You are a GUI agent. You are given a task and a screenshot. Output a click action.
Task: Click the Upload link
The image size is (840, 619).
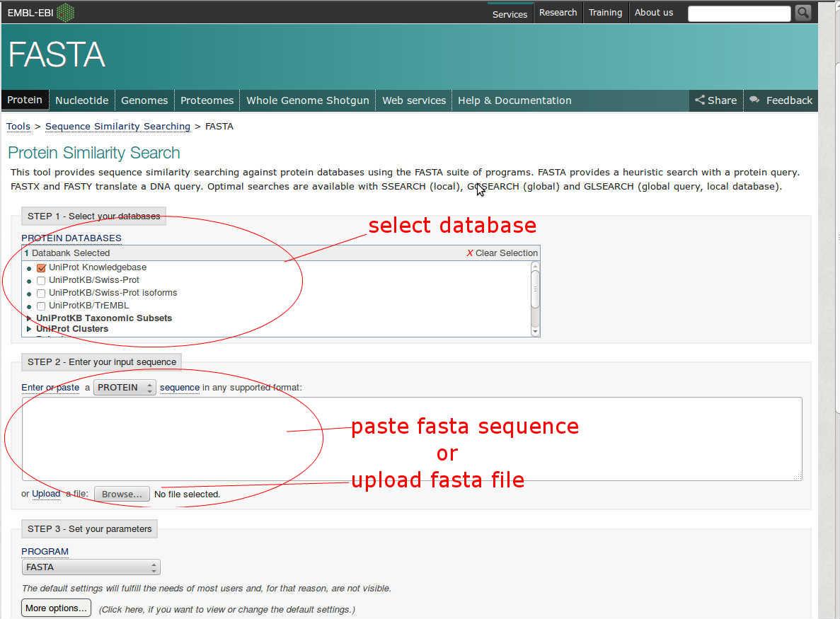click(46, 494)
